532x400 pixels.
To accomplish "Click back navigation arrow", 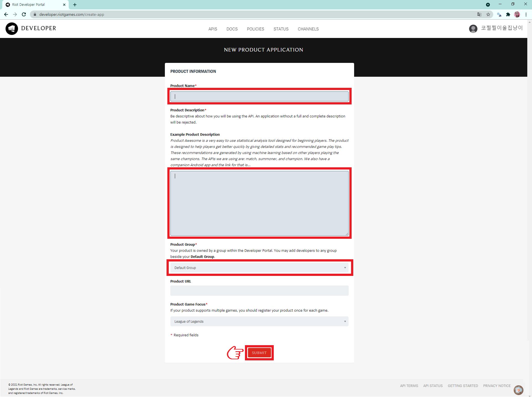I will 6,14.
